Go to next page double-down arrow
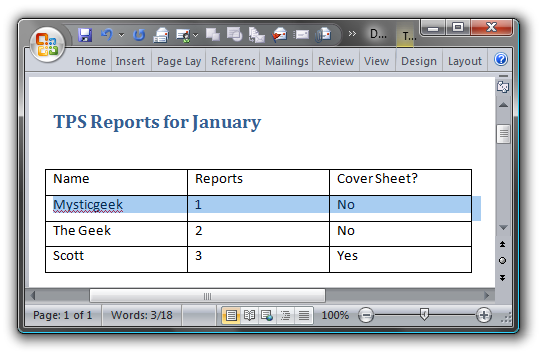This screenshot has width=540, height=360. (x=502, y=278)
